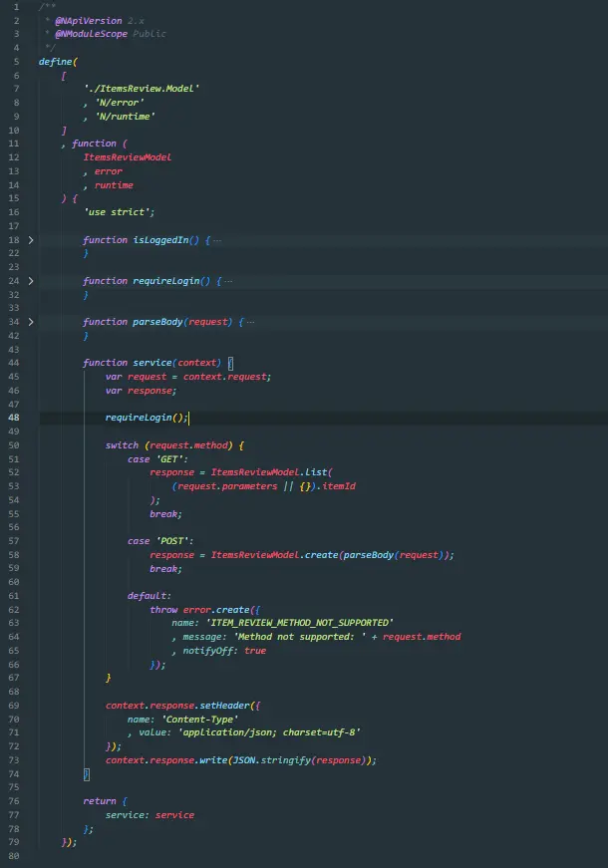The width and height of the screenshot is (608, 868).
Task: Click 'application/json; charset=utf-8' string
Action: pos(269,732)
